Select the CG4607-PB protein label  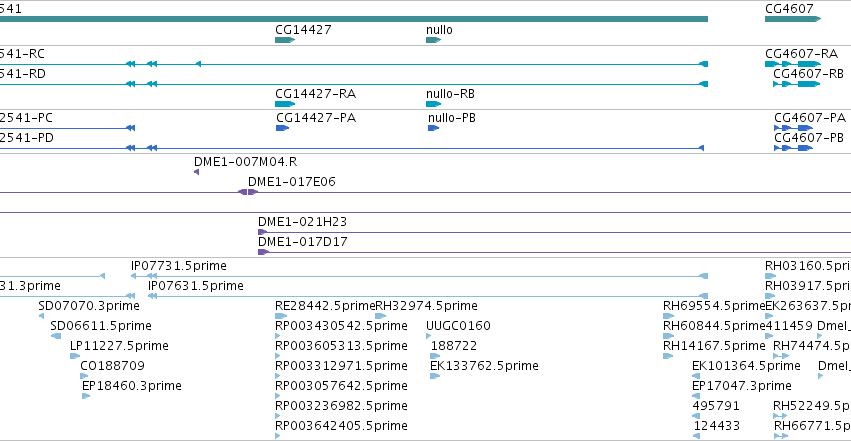tap(809, 138)
